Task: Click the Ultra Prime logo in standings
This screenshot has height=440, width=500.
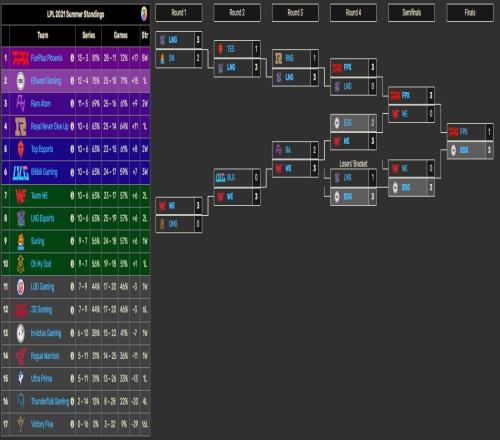Action: [21, 379]
